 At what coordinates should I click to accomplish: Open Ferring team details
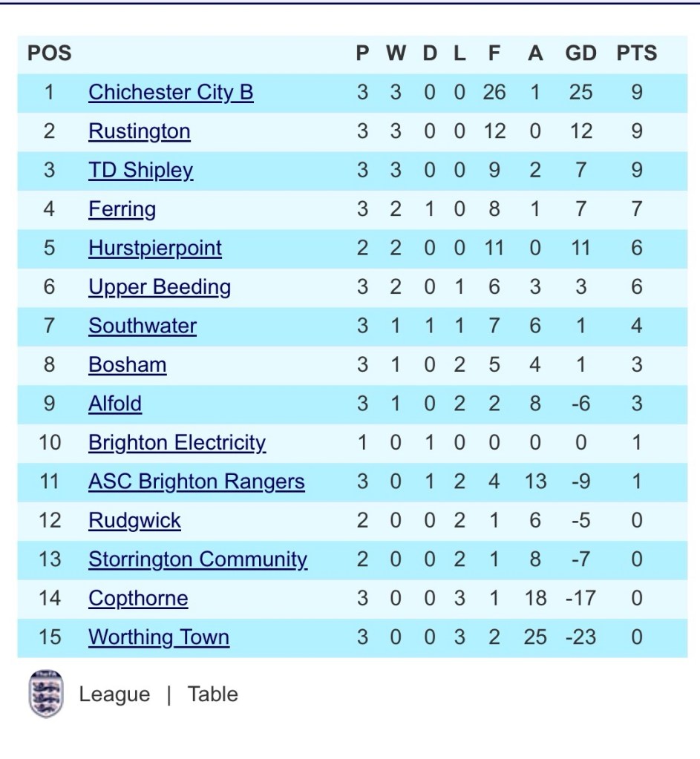(x=122, y=210)
